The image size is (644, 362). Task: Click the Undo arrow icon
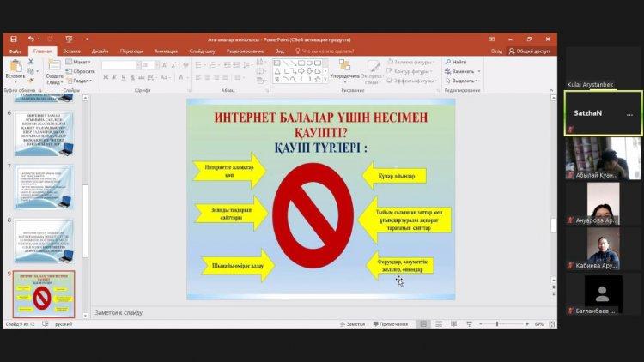[31, 39]
